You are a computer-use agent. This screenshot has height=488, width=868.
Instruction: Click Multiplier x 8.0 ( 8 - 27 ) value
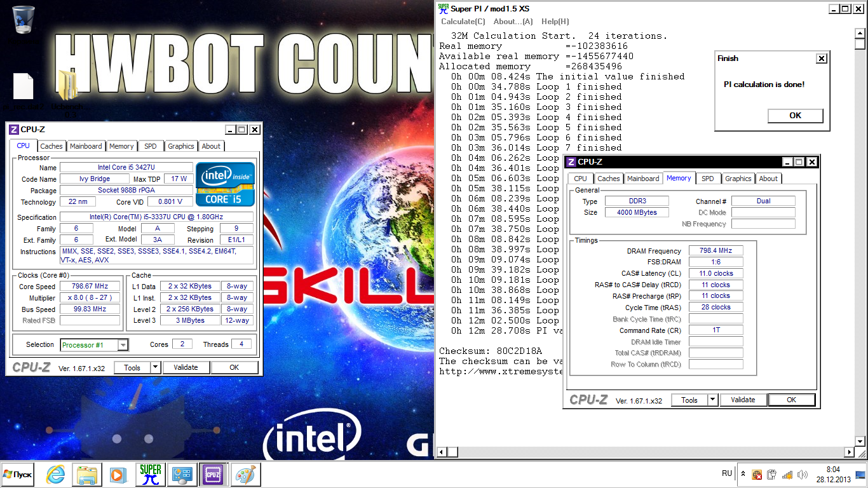(90, 298)
